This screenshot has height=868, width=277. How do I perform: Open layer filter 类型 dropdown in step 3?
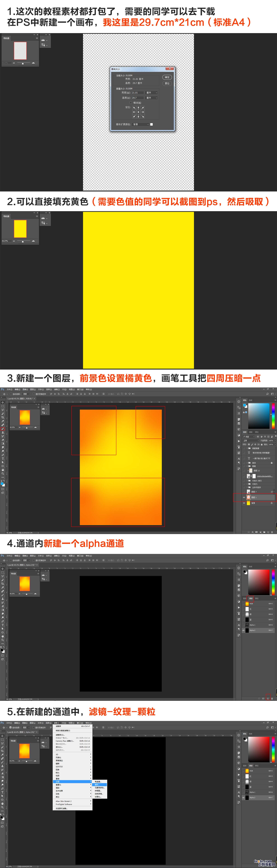click(x=249, y=437)
